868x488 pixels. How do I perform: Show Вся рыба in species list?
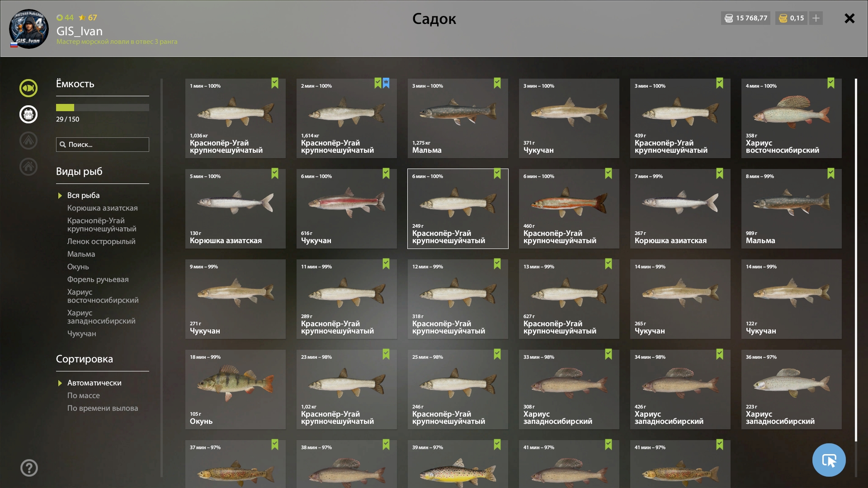[x=83, y=195]
